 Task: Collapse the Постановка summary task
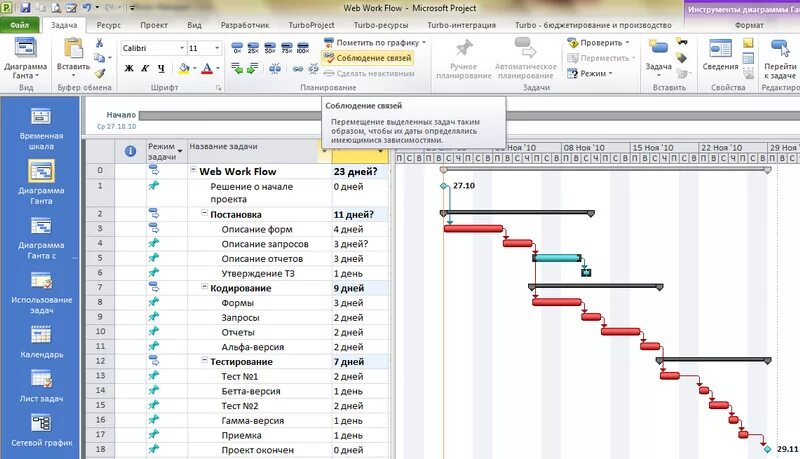coord(204,214)
